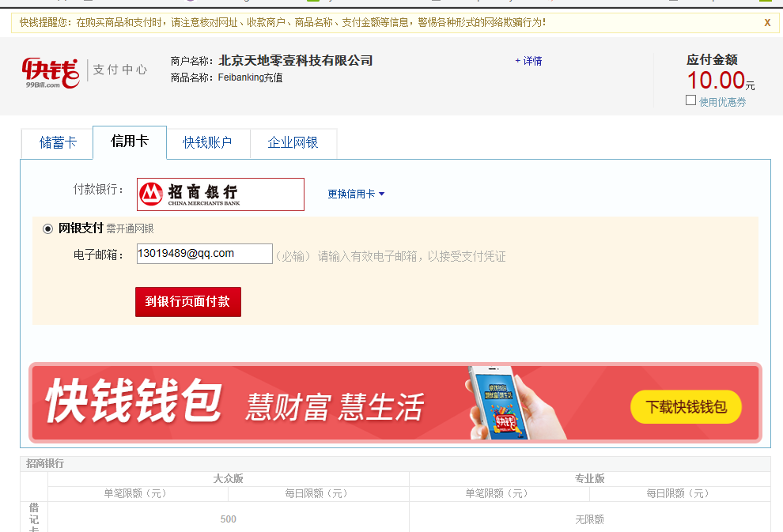Viewport: 783px width, 532px height.
Task: Click product name Feibanking充值
Action: pos(250,77)
